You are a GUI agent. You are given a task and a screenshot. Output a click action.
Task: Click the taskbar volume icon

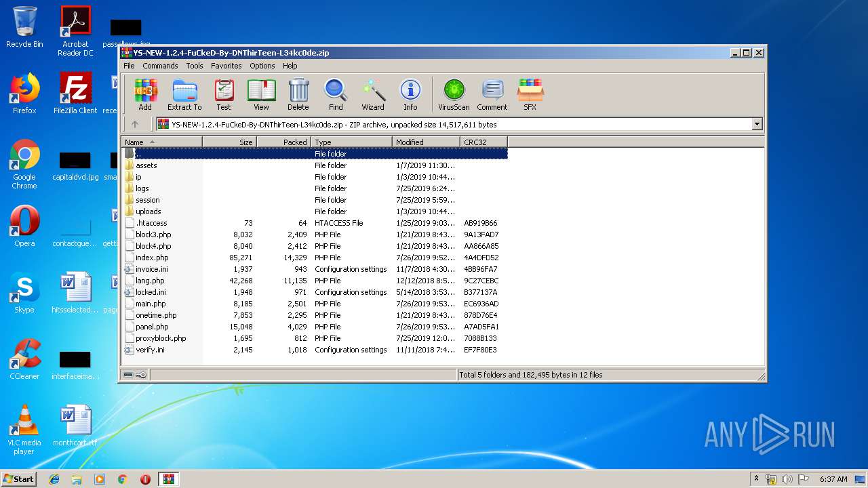[x=787, y=479]
